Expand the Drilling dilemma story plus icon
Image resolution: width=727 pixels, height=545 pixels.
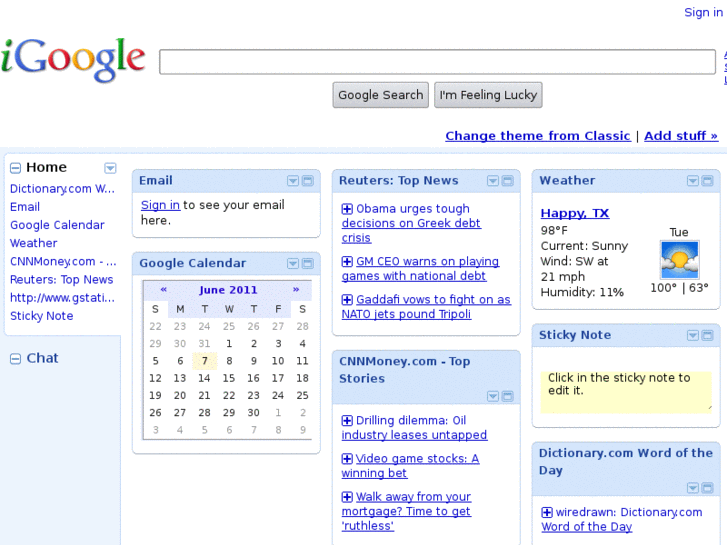click(347, 421)
